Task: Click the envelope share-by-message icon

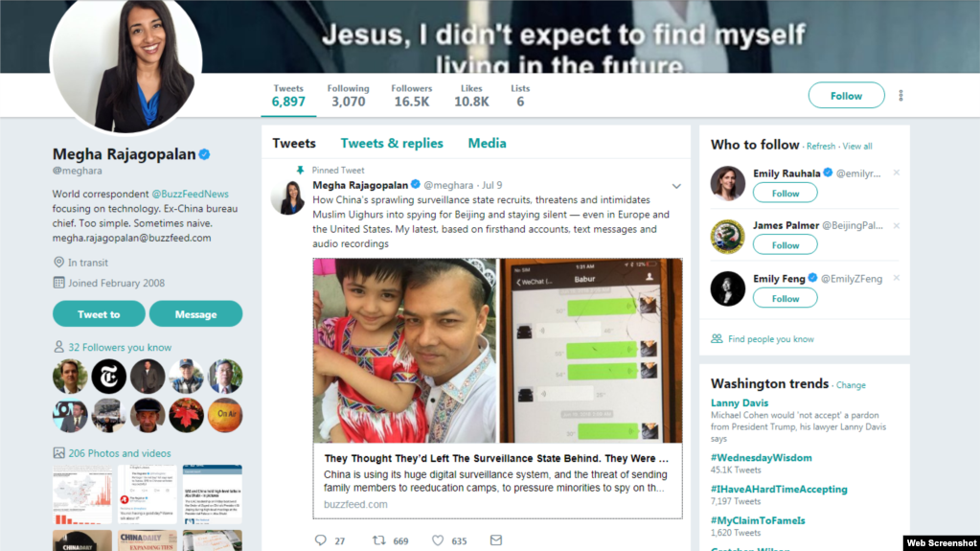Action: 495,540
